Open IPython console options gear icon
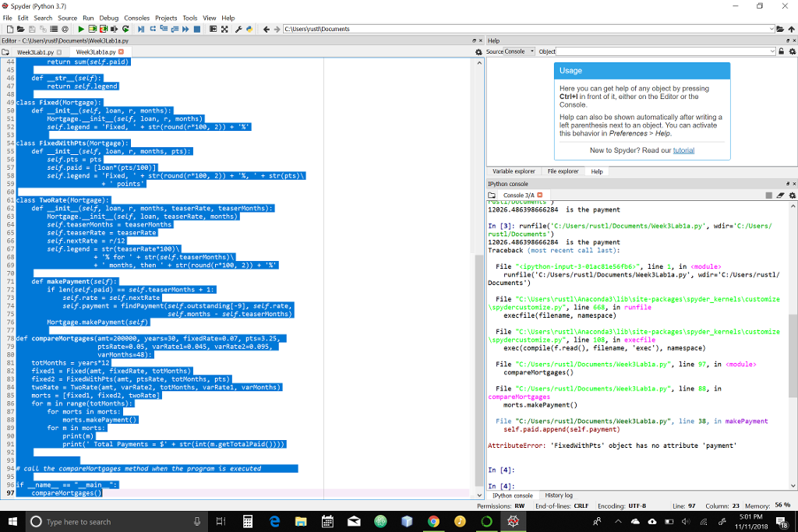The width and height of the screenshot is (798, 532). (792, 195)
